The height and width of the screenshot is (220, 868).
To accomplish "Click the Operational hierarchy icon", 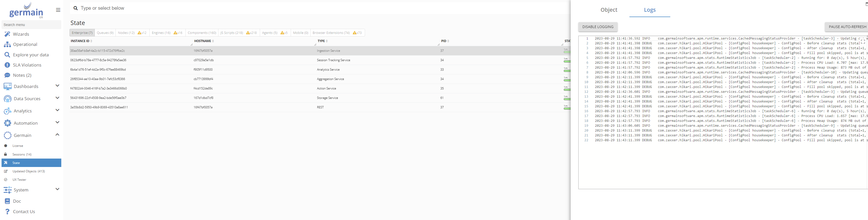I will 7,44.
